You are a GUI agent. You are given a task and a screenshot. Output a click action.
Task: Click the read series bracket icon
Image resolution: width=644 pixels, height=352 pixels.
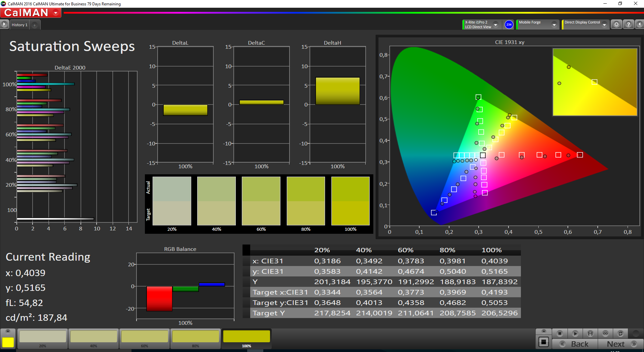point(590,334)
